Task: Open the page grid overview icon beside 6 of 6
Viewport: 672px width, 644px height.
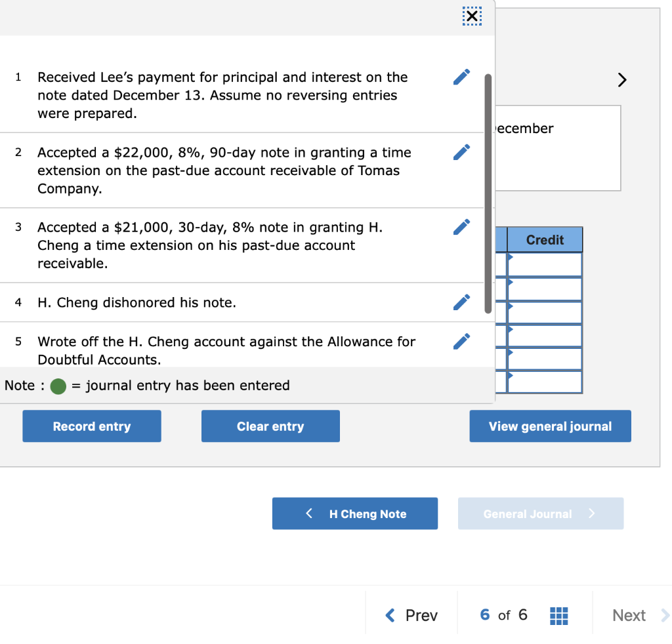Action: pyautogui.click(x=558, y=615)
